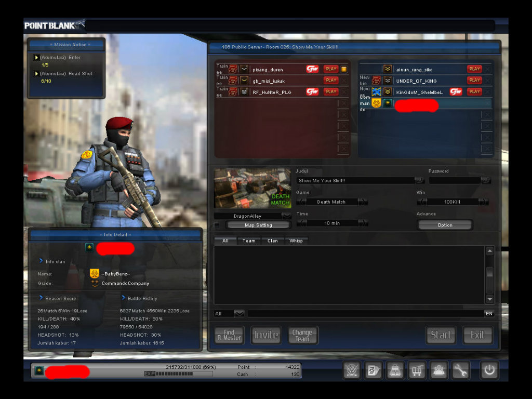Click rank insignia beside KinGdoM_GheMbeL
The width and height of the screenshot is (532, 399).
pos(388,91)
